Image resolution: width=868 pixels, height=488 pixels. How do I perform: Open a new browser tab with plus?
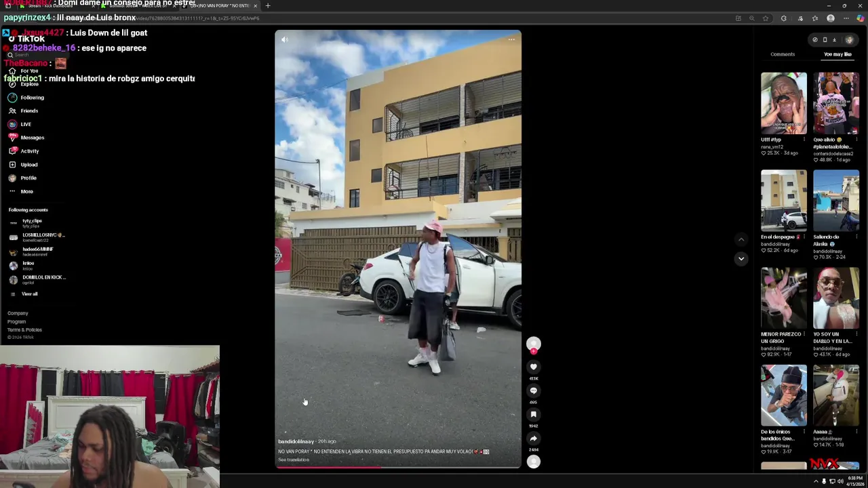click(268, 5)
